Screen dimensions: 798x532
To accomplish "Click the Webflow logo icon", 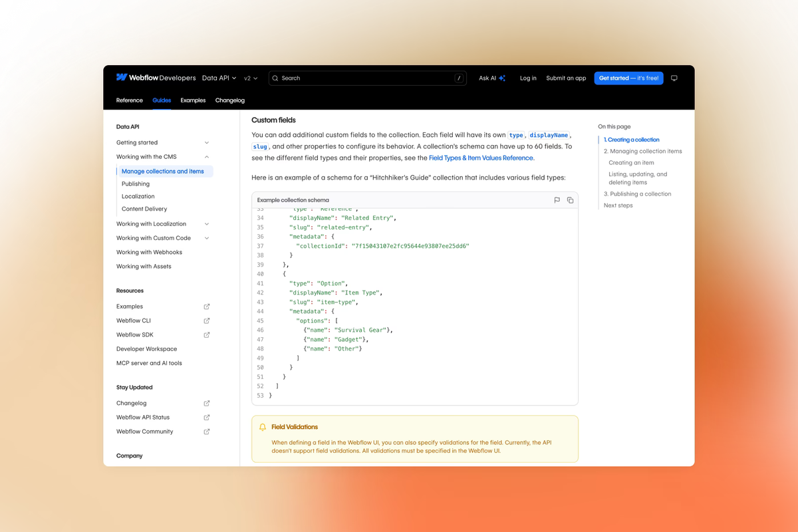I will point(122,77).
